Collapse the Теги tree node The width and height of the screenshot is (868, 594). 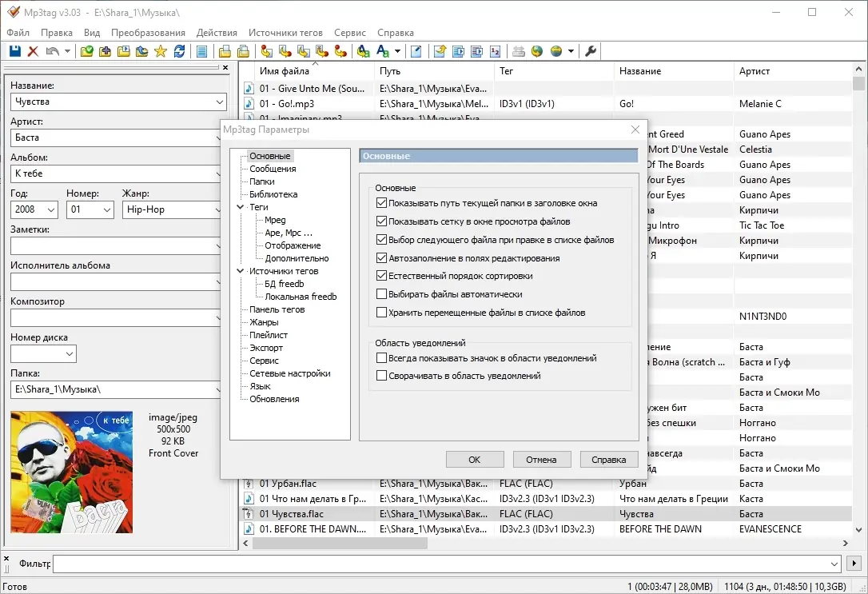tap(240, 207)
